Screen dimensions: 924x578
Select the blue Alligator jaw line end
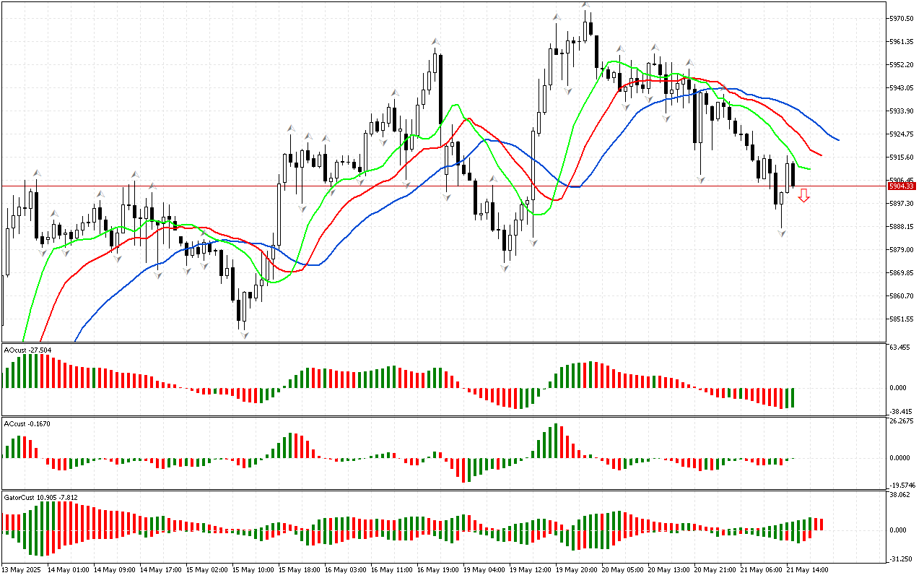click(837, 139)
